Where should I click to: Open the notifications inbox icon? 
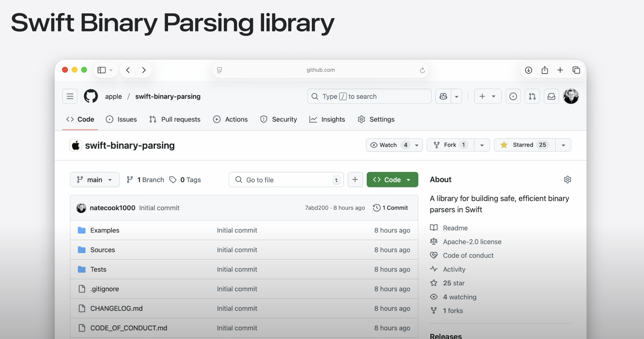[551, 96]
